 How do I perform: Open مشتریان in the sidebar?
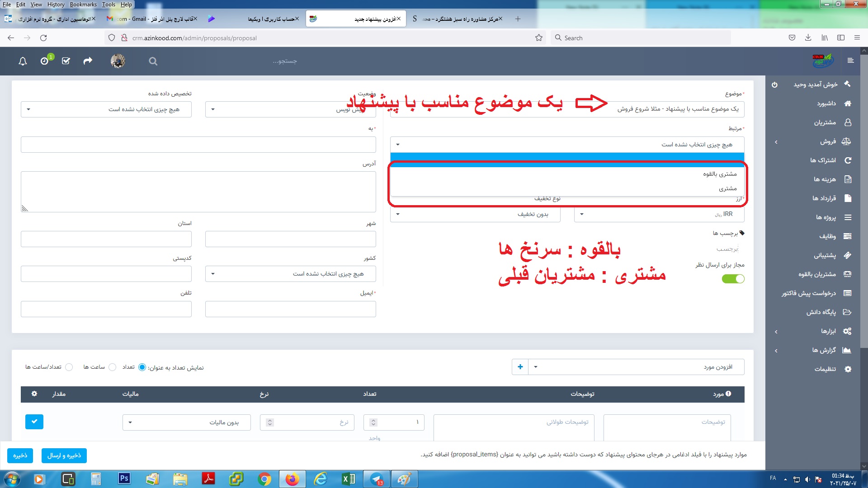pyautogui.click(x=825, y=122)
